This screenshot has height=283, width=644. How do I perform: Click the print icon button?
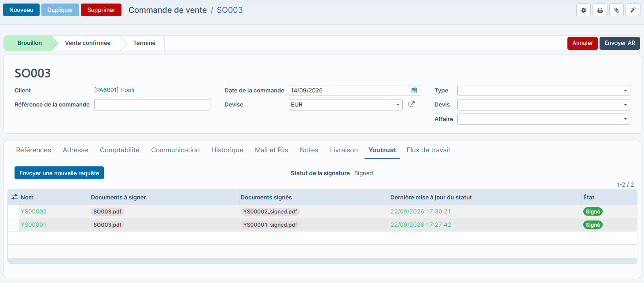(600, 10)
